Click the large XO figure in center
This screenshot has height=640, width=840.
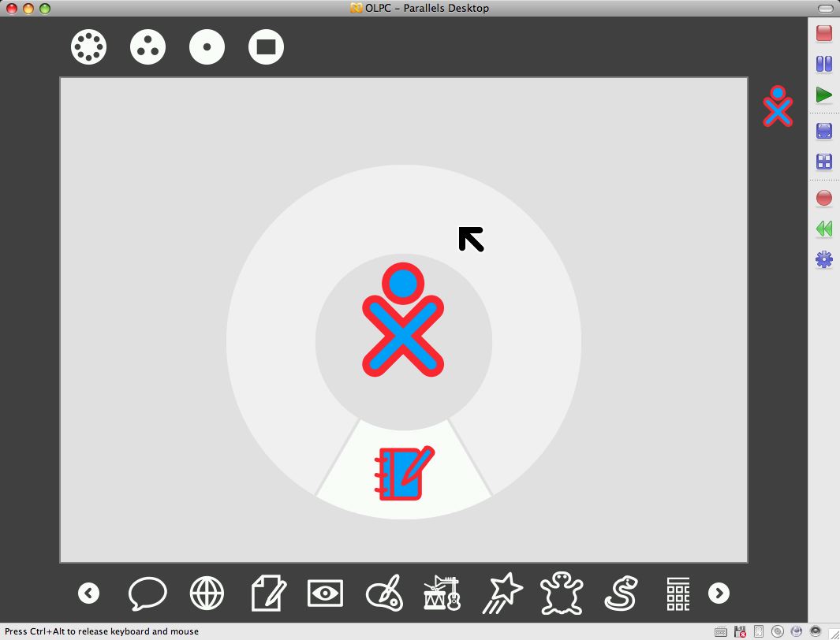pos(403,321)
